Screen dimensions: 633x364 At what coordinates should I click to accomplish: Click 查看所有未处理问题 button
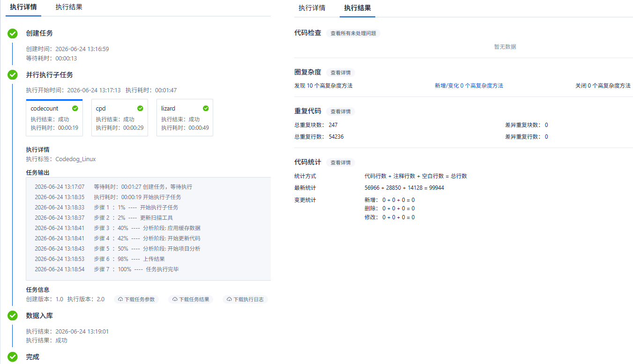pos(353,33)
